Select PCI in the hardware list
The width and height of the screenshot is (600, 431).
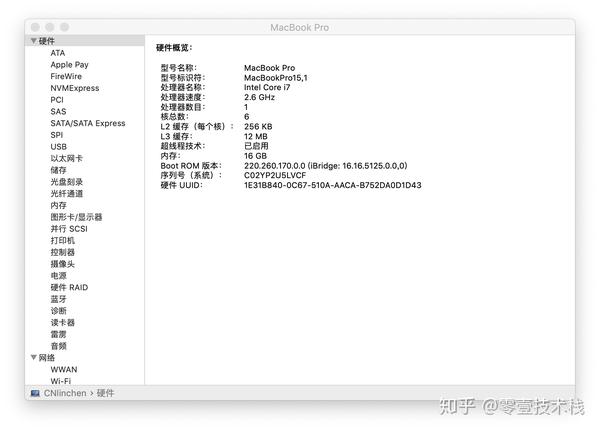click(57, 100)
